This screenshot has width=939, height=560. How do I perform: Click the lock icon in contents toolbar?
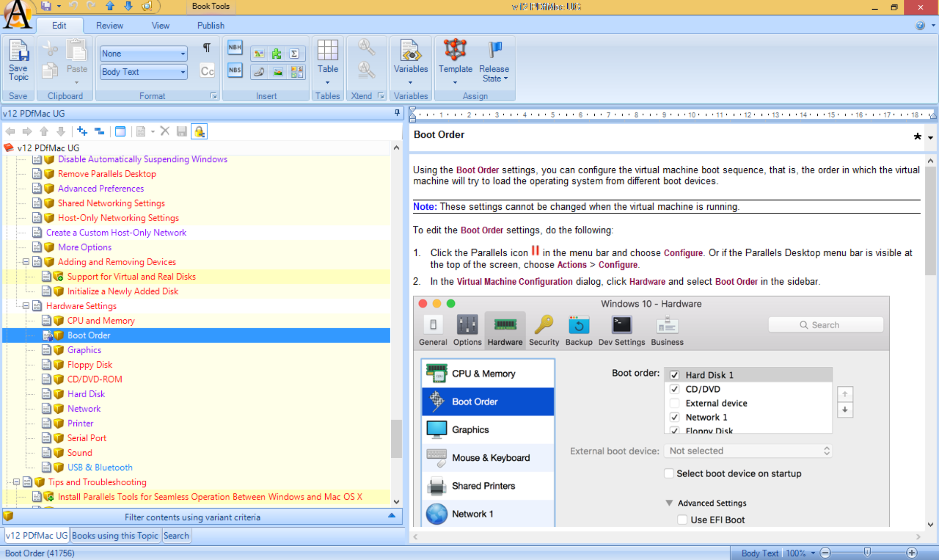coord(199,132)
